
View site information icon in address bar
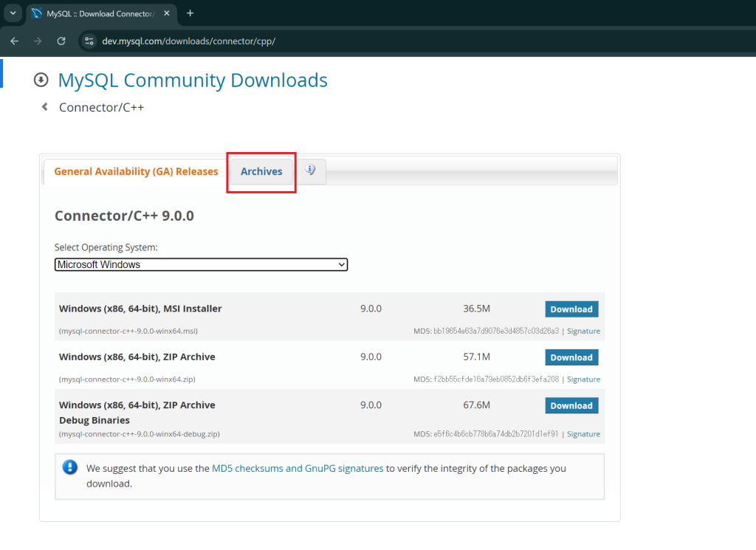(x=89, y=41)
